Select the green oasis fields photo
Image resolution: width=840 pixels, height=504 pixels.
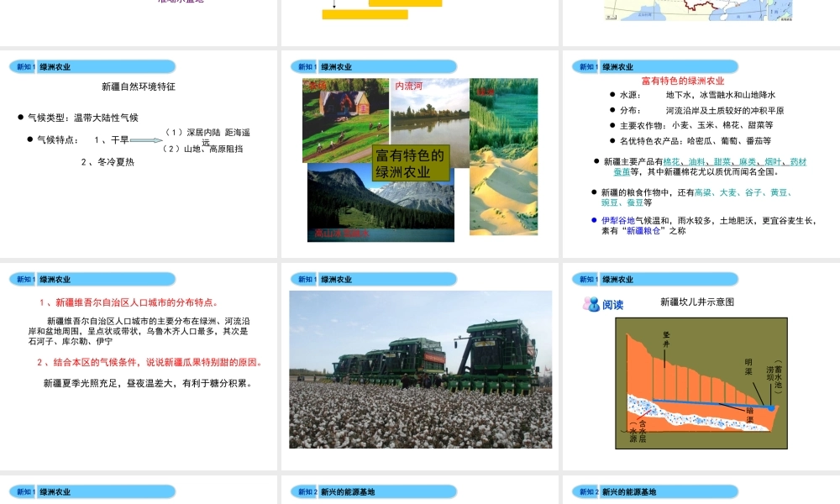[x=503, y=113]
